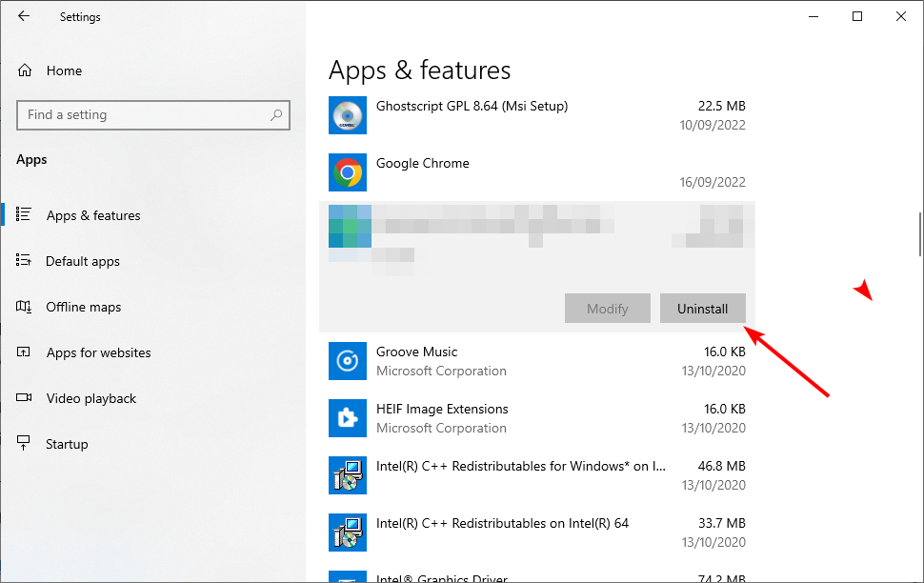Viewport: 924px width, 583px height.
Task: Click the 22.5 MB size of Ghostscript
Action: pos(722,106)
